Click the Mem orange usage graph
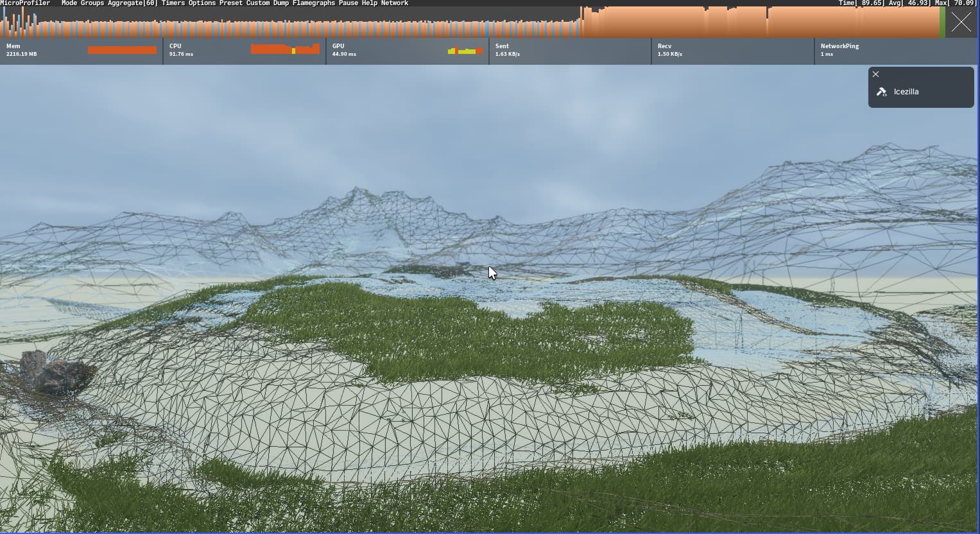The image size is (980, 534). click(x=122, y=50)
